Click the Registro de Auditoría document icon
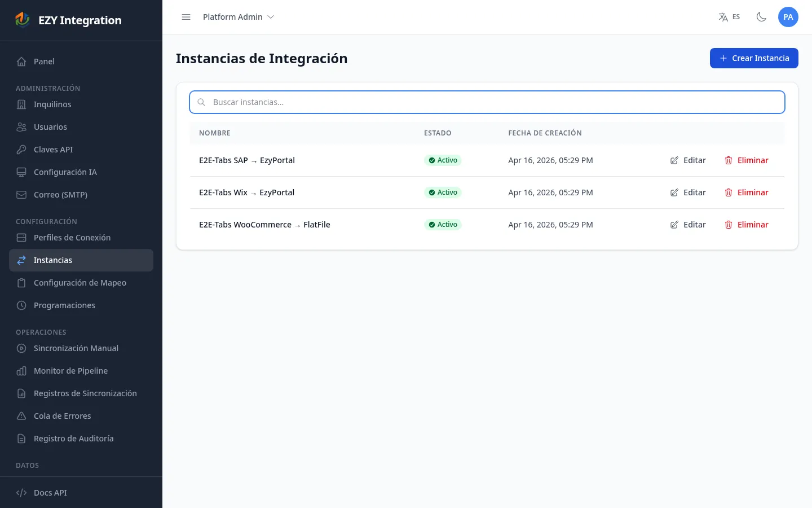812x508 pixels. tap(21, 439)
